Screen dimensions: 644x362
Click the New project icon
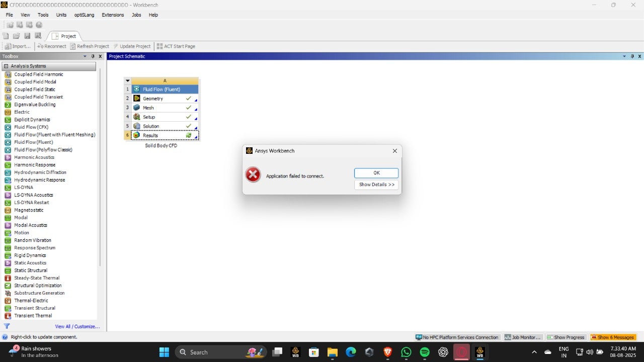coord(6,36)
